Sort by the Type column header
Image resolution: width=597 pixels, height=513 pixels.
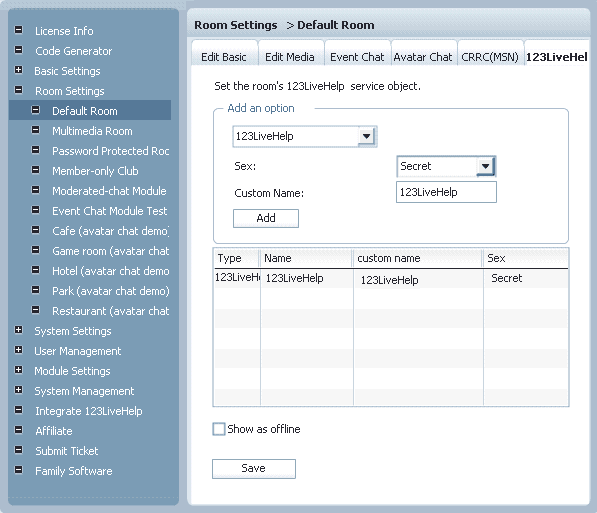pos(236,258)
